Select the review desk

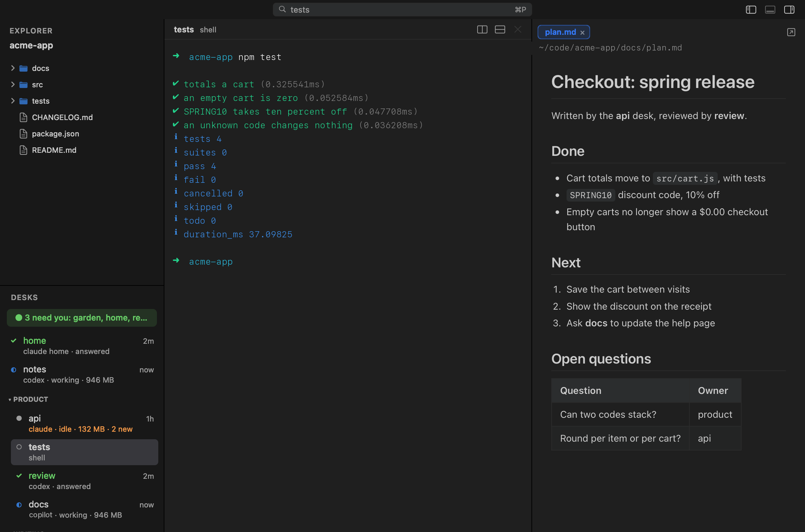tap(85, 481)
